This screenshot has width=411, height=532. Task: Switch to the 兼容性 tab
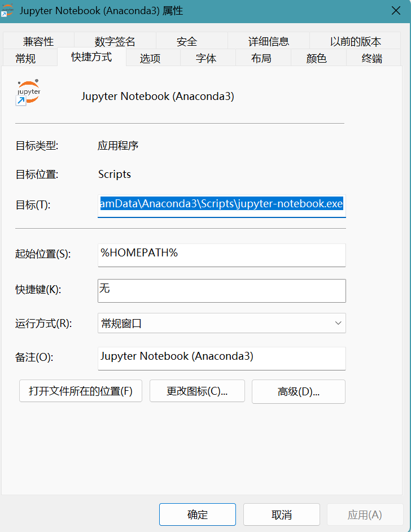tap(38, 41)
